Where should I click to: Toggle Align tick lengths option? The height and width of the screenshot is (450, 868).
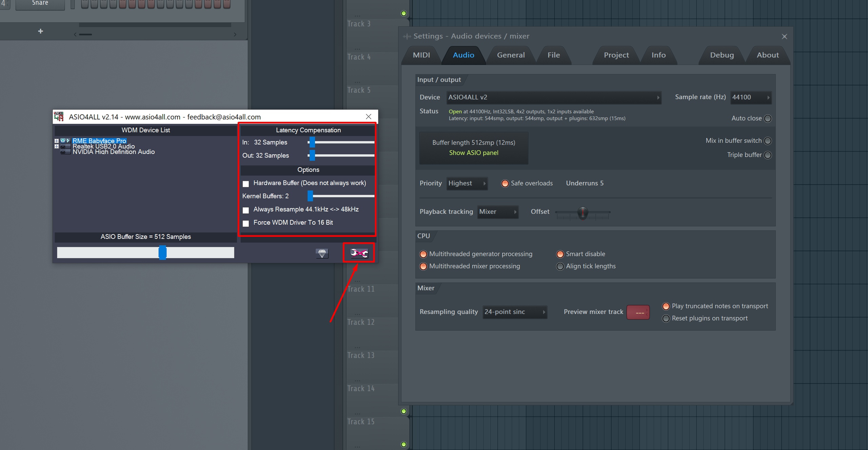(x=560, y=266)
